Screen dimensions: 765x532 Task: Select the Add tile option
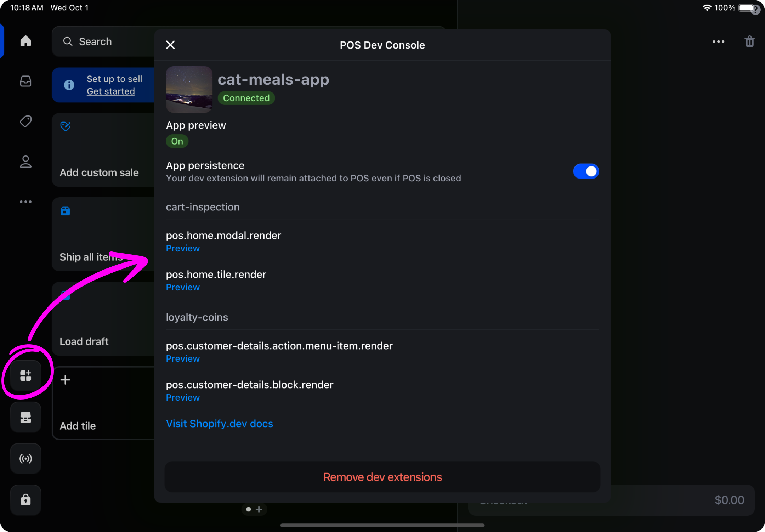tap(77, 426)
